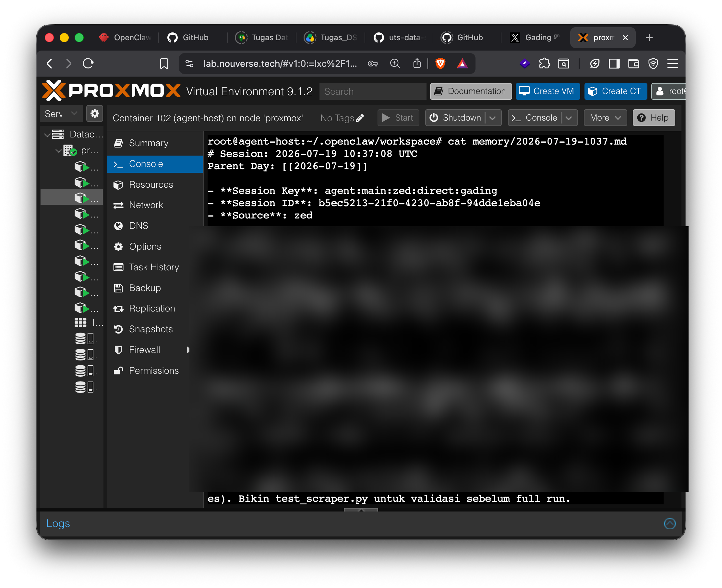Edit tags with the pencil icon
This screenshot has width=722, height=588.
(360, 118)
